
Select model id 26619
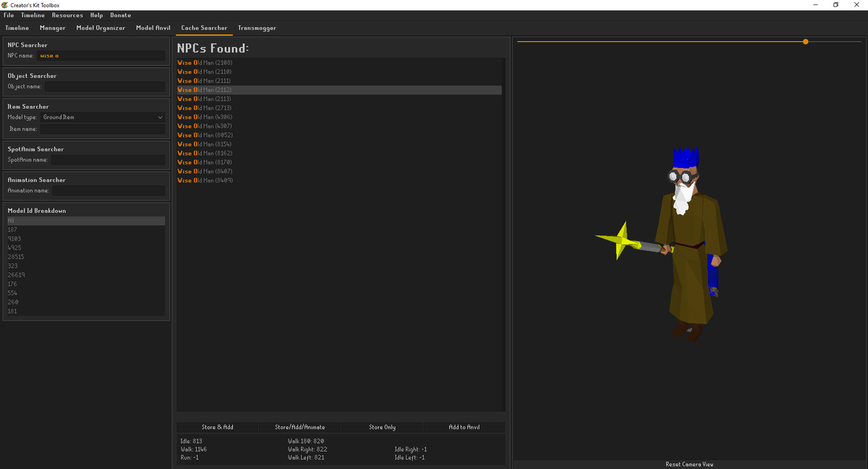[x=86, y=275]
